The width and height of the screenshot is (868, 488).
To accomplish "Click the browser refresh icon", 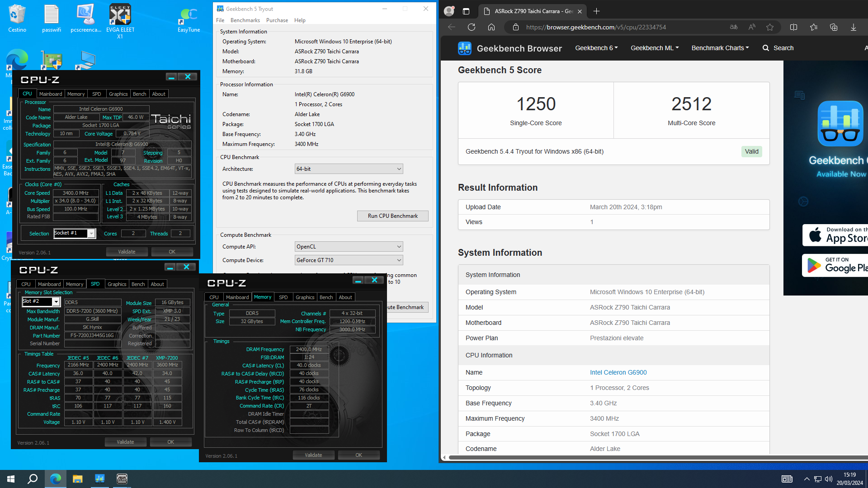I will (472, 27).
